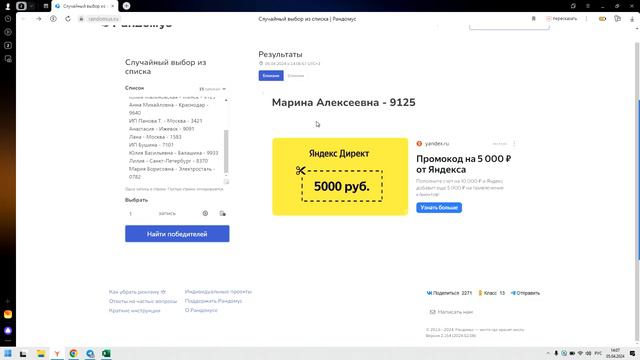Click the sidebar open tabs counter icon
Screen dimensions: 640x360
(x=8, y=45)
